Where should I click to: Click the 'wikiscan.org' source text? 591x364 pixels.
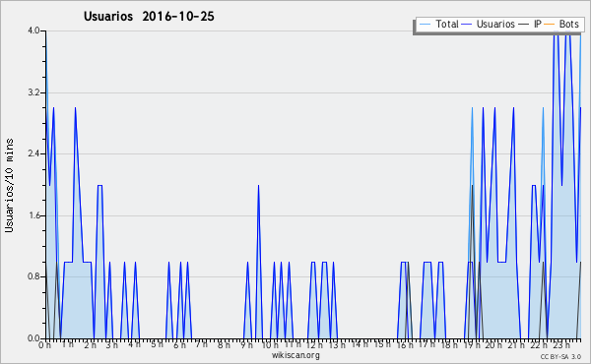pos(295,355)
